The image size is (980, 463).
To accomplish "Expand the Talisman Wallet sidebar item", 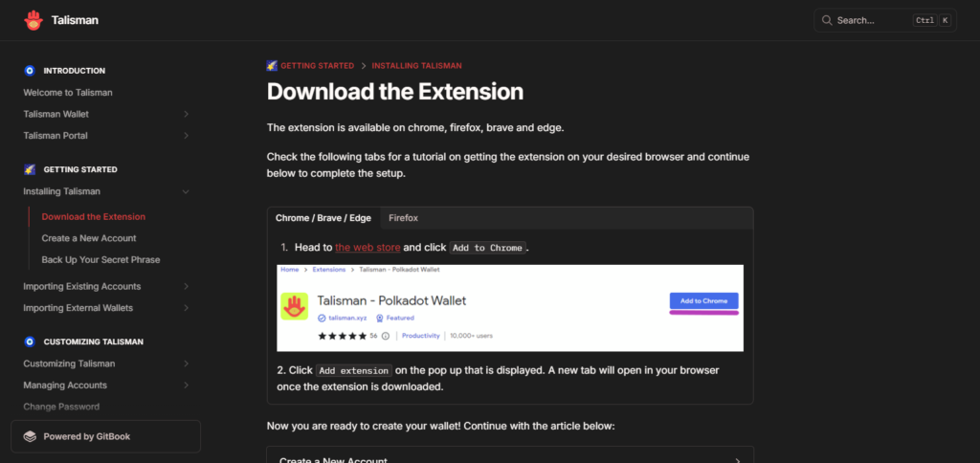I will pos(187,115).
